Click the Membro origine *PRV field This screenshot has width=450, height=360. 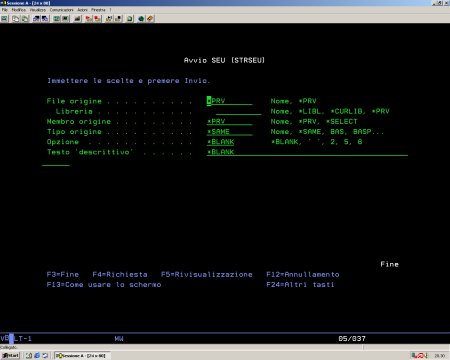[229, 122]
